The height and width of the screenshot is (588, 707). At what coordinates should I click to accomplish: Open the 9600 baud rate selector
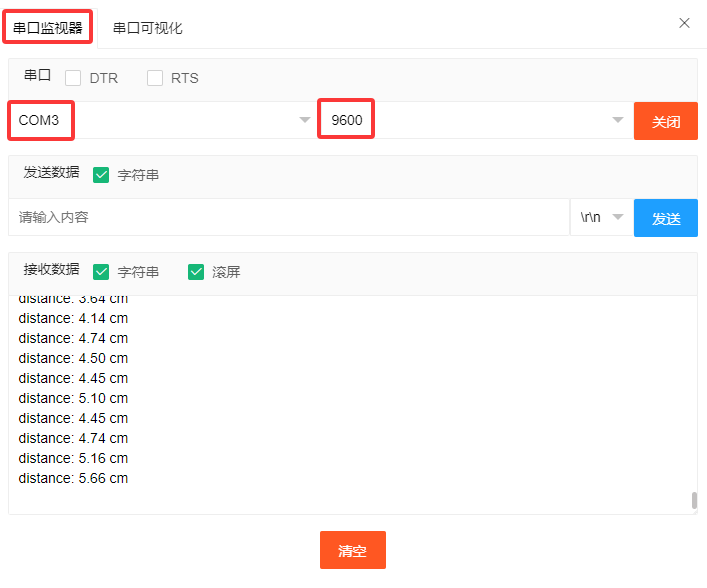pos(473,120)
